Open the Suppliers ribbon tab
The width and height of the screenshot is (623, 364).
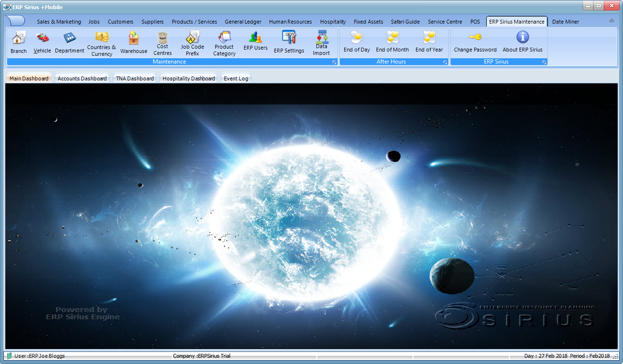[153, 22]
